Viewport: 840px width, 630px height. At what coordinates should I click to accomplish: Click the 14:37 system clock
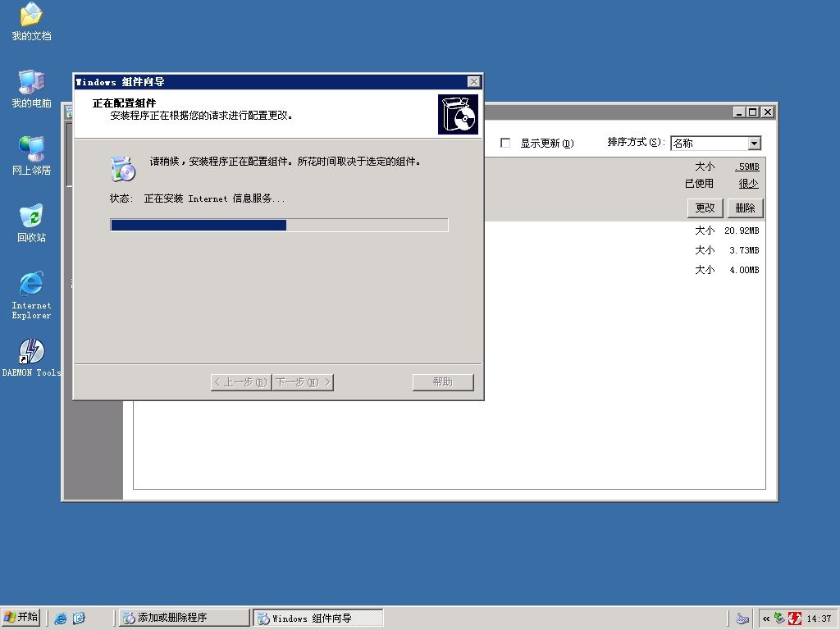819,619
